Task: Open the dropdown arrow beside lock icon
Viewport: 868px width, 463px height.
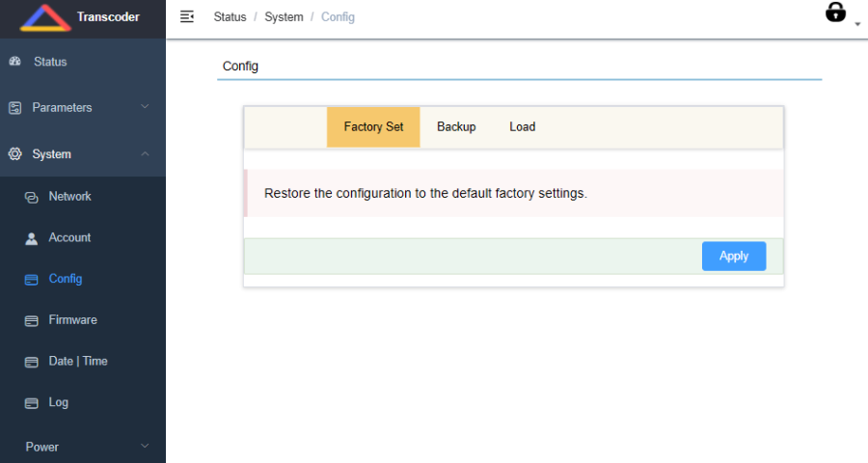Action: click(x=857, y=23)
